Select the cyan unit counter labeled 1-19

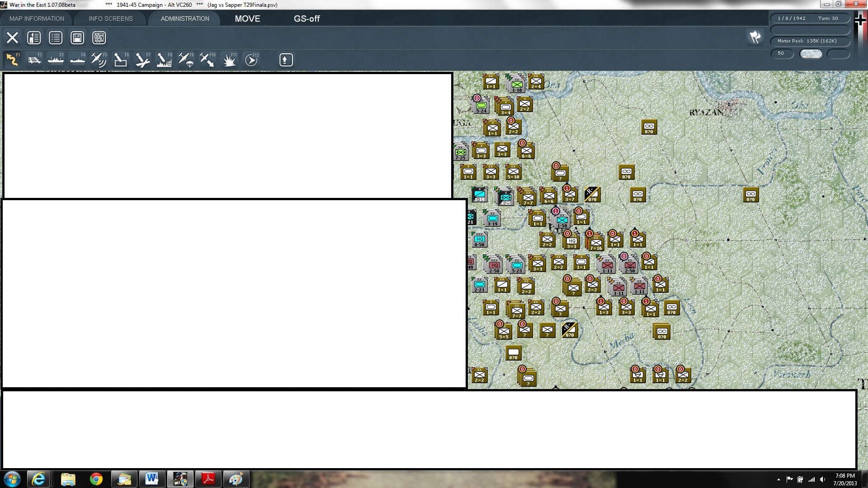point(479,194)
